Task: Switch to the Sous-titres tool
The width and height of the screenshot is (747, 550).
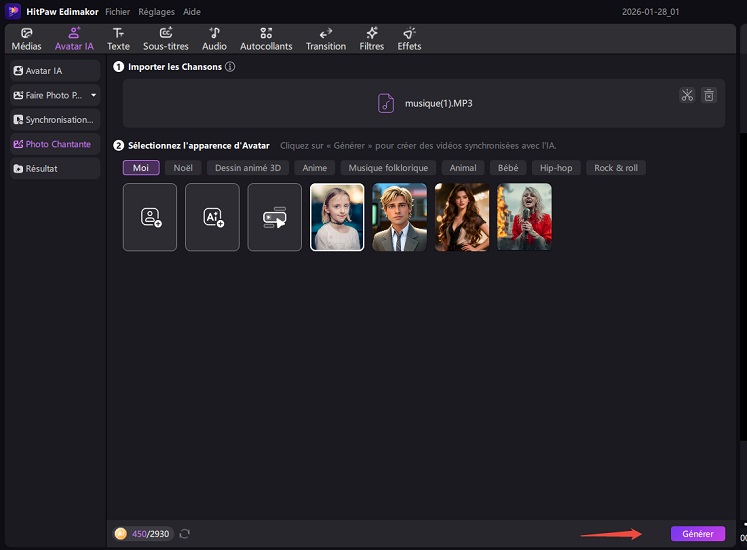Action: tap(166, 39)
